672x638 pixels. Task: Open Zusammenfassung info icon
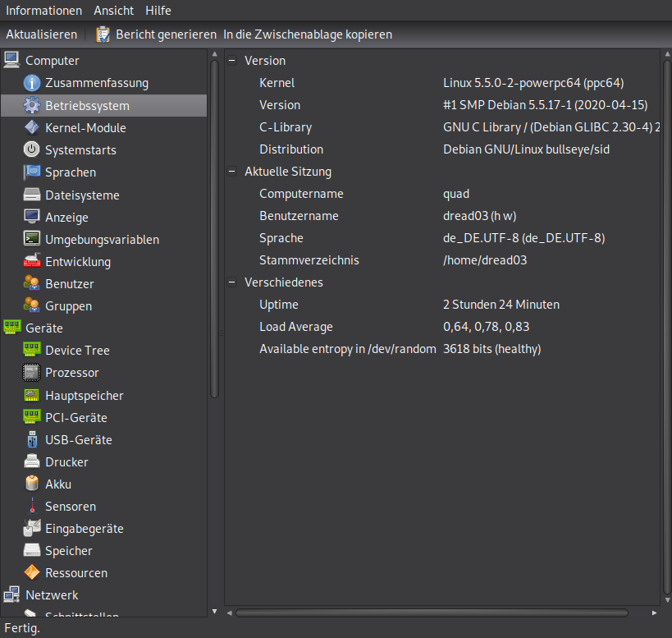coord(32,83)
